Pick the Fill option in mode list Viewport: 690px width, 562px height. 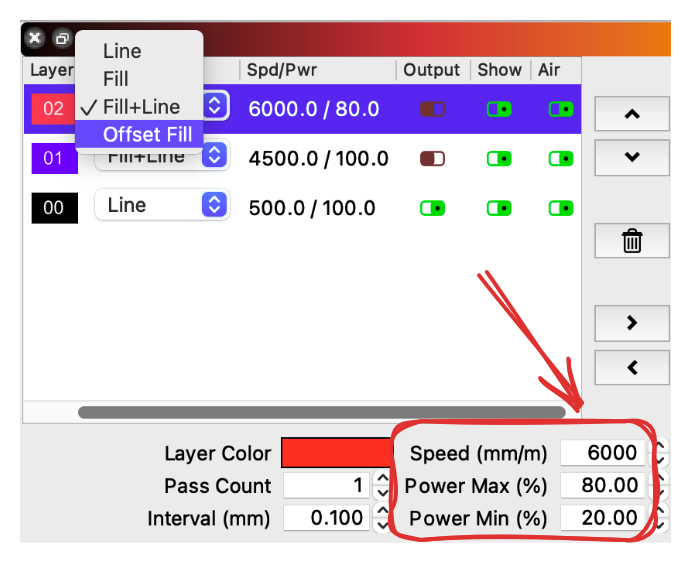116,79
